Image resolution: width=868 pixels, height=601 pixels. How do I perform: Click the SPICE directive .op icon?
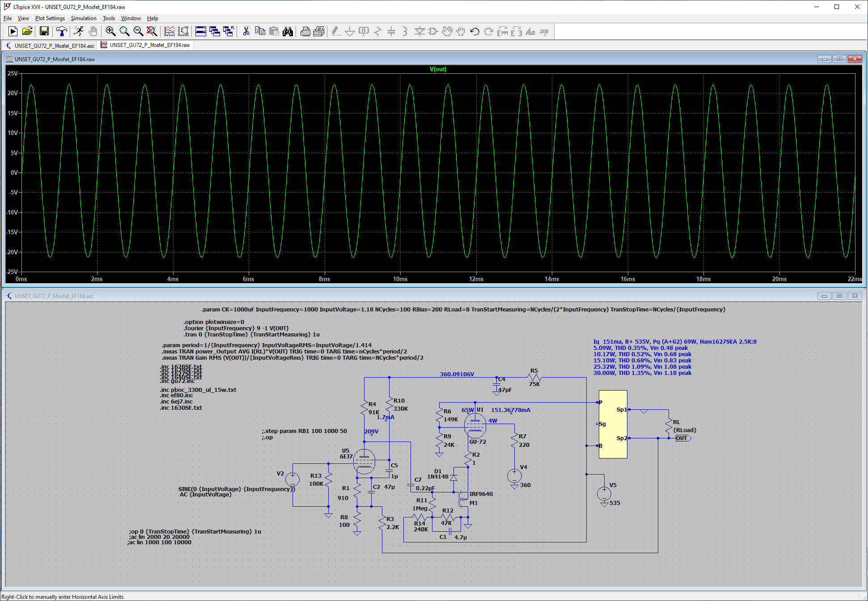[x=544, y=31]
